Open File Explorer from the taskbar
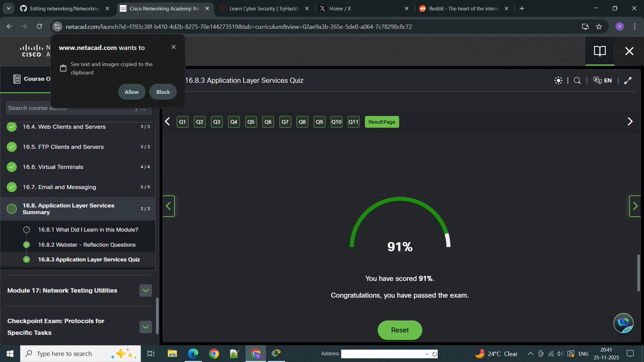This screenshot has height=362, width=644. (x=172, y=353)
